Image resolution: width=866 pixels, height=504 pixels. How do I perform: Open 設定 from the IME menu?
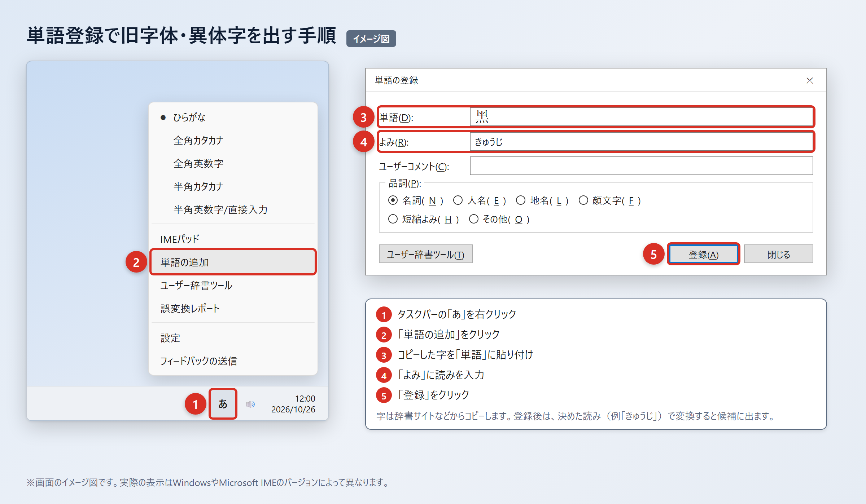pyautogui.click(x=233, y=338)
